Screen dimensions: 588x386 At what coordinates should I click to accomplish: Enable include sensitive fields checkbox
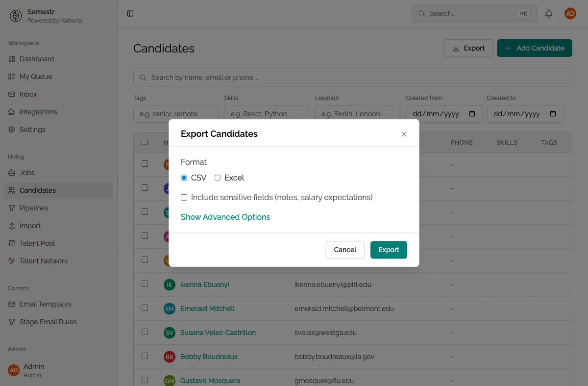point(184,197)
